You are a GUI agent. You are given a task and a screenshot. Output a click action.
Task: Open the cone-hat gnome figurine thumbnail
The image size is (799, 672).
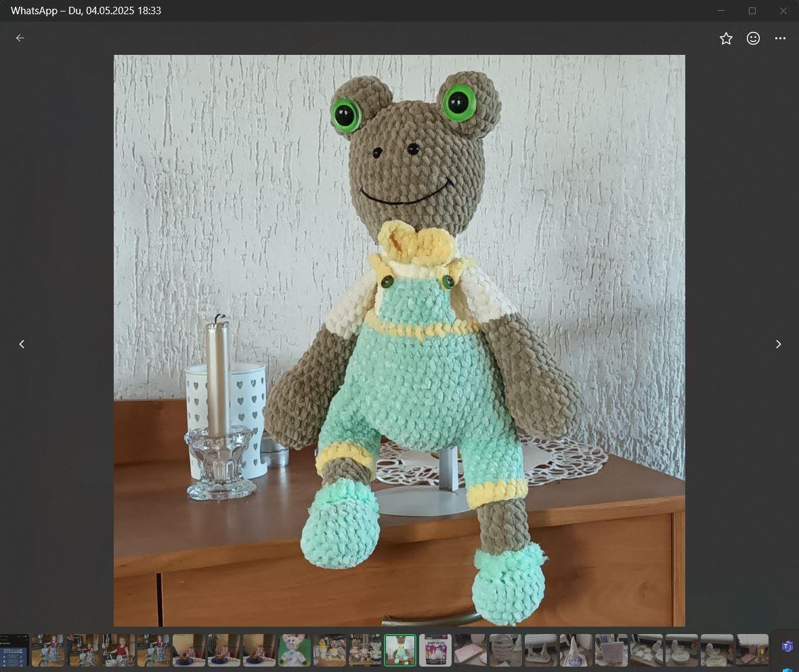click(576, 650)
